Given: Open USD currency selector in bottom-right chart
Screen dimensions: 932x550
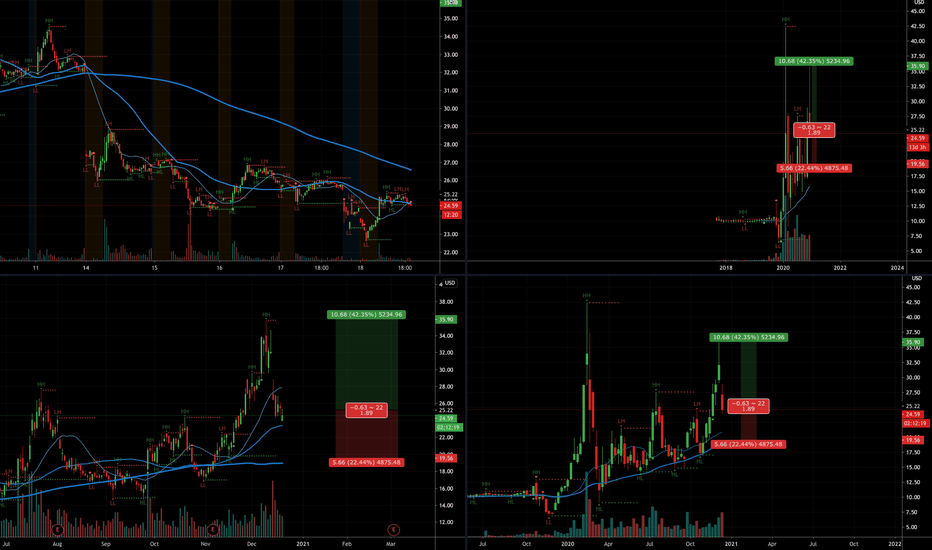Looking at the screenshot, I should 919,278.
